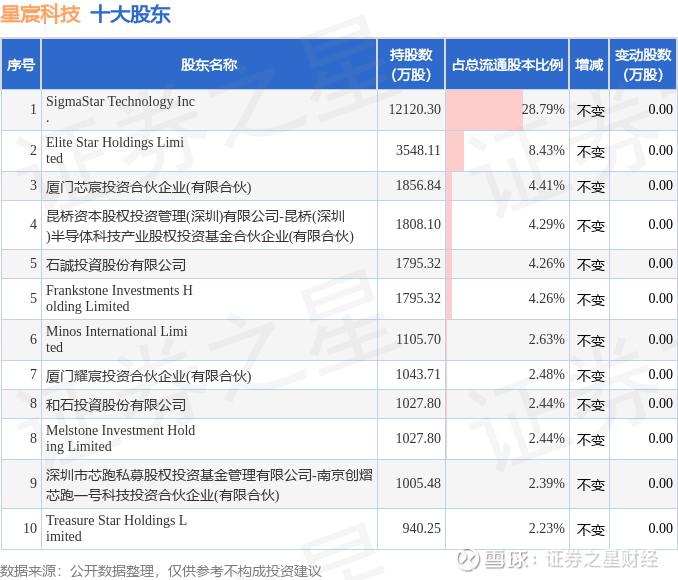Select the 占总流通股本比例 column header
The height and width of the screenshot is (580, 678).
click(x=507, y=64)
